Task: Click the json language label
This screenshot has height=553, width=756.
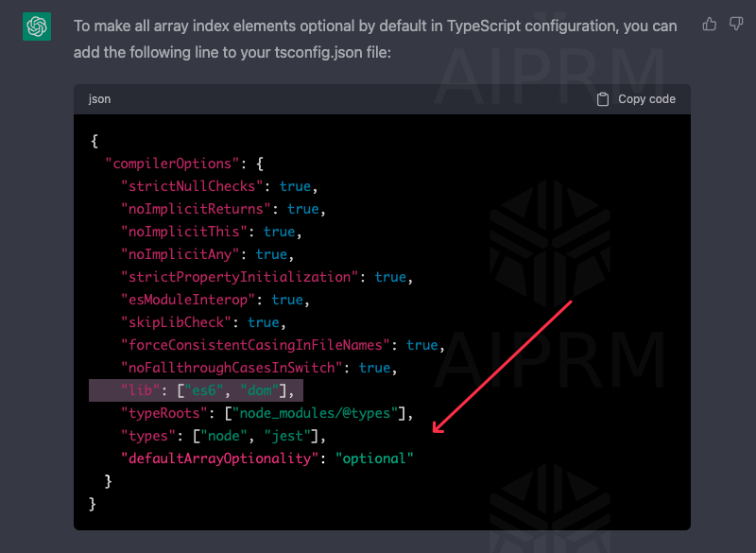Action: pos(99,99)
